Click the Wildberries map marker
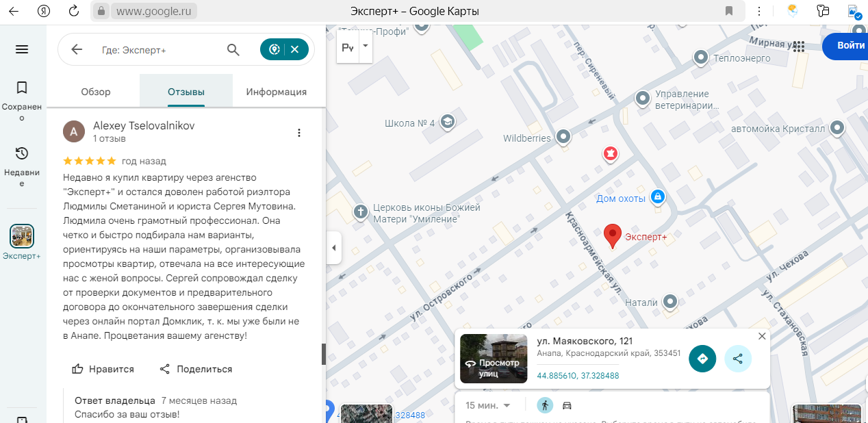The height and width of the screenshot is (423, 868). click(563, 137)
